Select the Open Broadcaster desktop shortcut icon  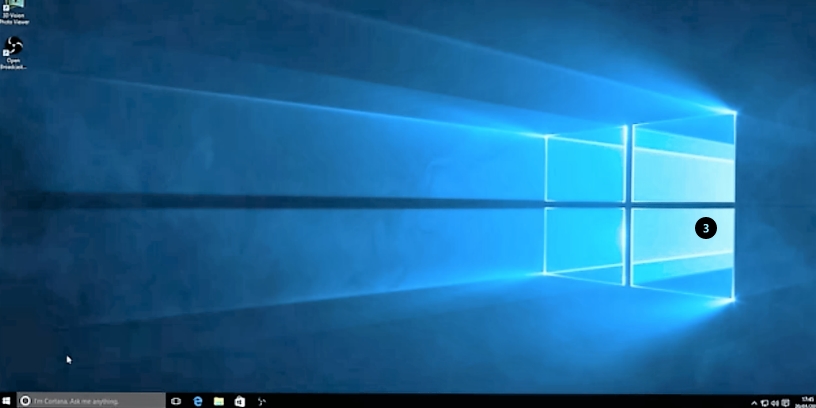(x=14, y=46)
